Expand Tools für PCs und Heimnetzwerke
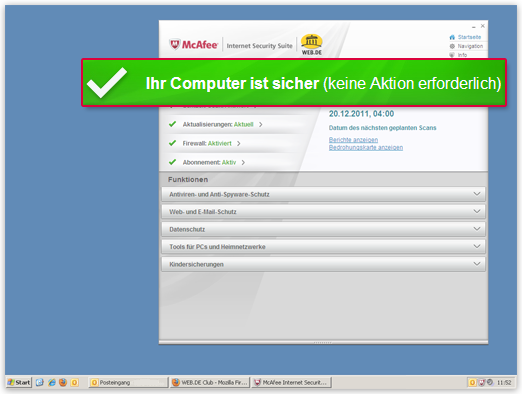Viewport: 522px width, 394px height. [x=323, y=246]
